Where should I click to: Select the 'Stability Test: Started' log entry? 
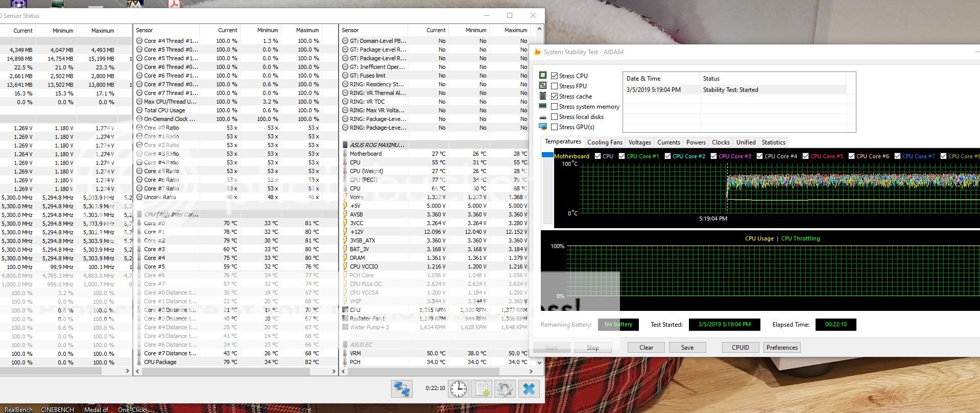[x=734, y=90]
